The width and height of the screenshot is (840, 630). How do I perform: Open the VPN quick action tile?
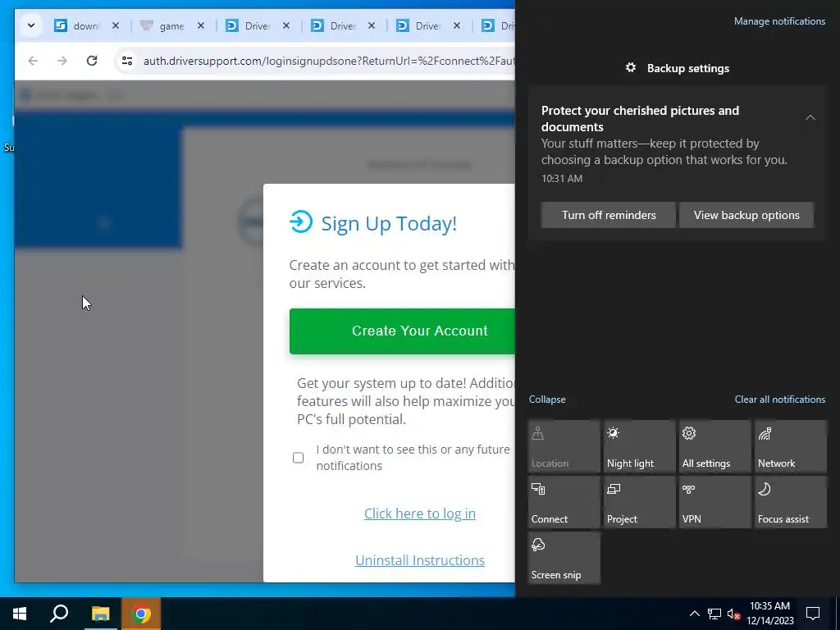point(715,502)
